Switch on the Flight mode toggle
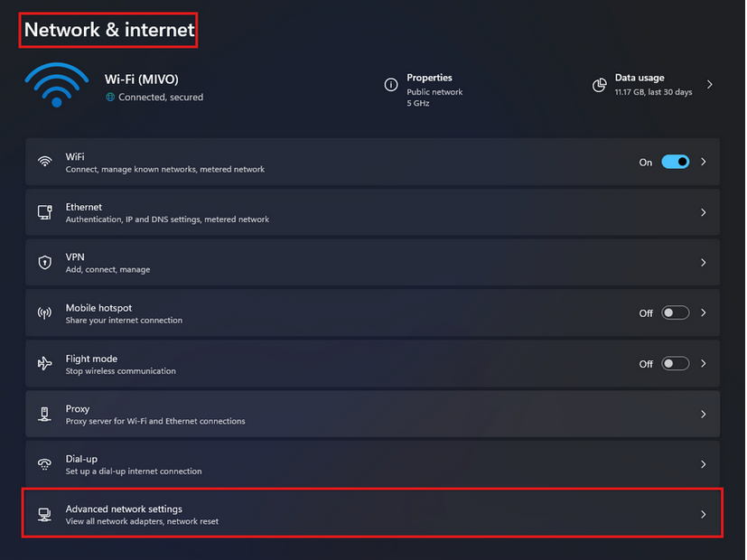The width and height of the screenshot is (747, 560). [x=675, y=364]
